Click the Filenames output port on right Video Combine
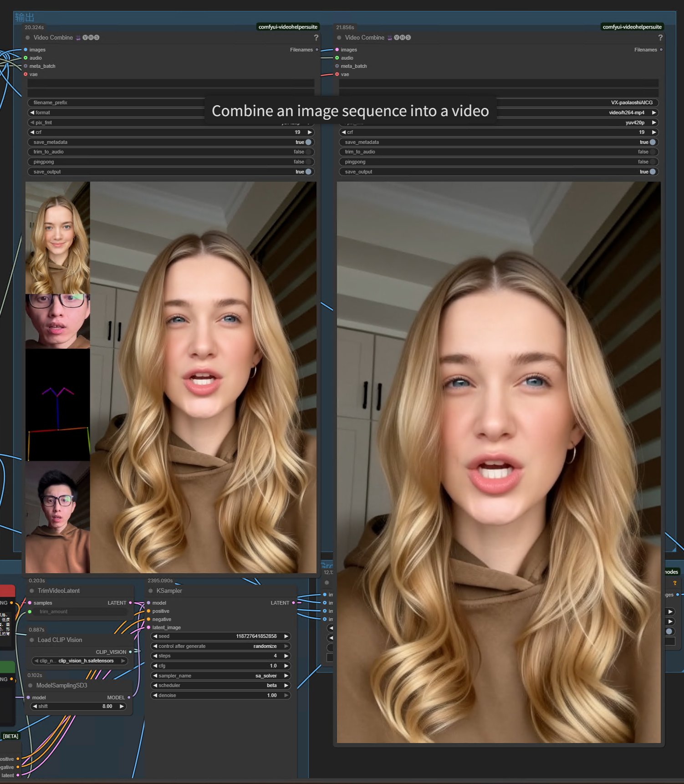Viewport: 684px width, 784px height. click(x=661, y=50)
